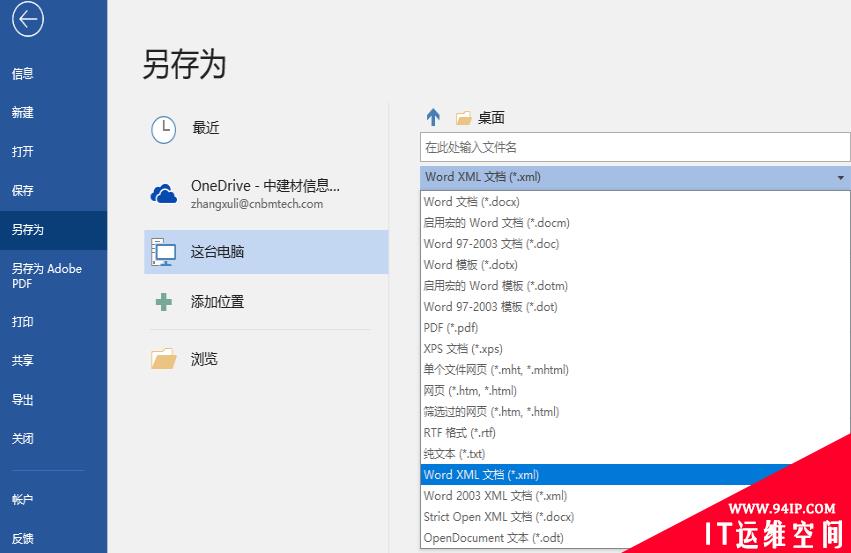This screenshot has height=553, width=851.
Task: Select 关闭 in the sidebar
Action: click(53, 438)
